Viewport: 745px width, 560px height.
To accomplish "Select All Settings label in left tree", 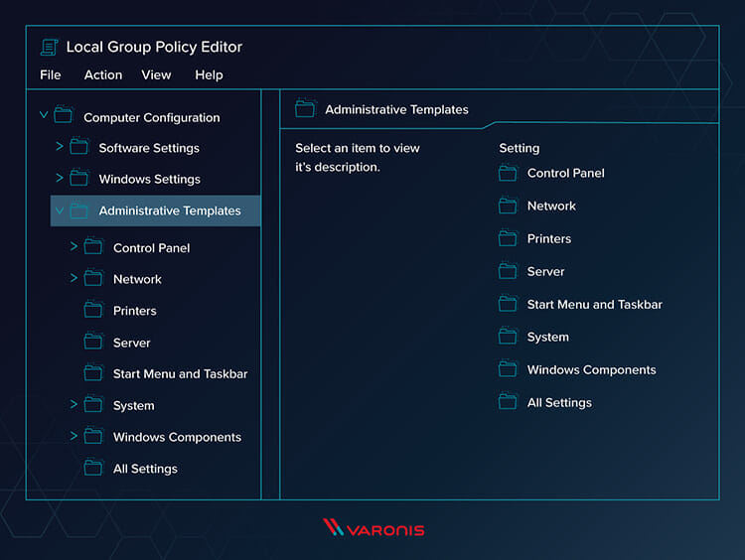I will coord(145,470).
